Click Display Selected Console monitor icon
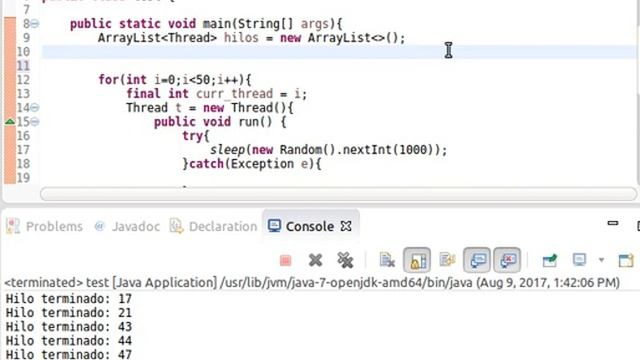This screenshot has height=360, width=640. 580,260
